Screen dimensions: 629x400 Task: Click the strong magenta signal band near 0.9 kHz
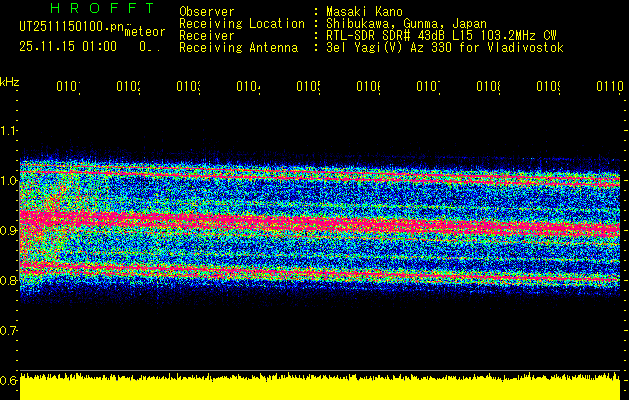pos(300,222)
